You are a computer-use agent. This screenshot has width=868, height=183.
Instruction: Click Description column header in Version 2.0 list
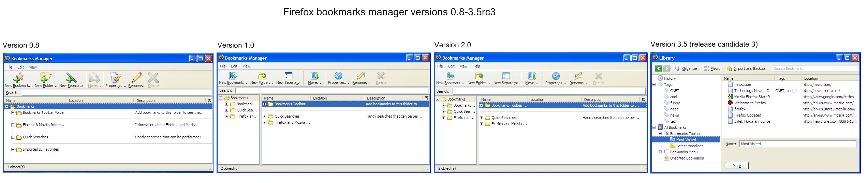[x=611, y=99]
